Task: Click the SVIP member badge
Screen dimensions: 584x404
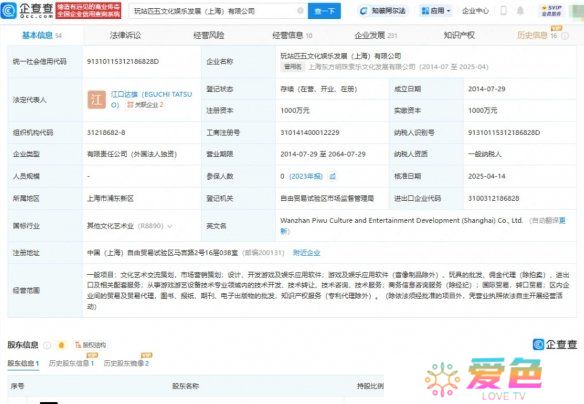Action: [x=552, y=10]
